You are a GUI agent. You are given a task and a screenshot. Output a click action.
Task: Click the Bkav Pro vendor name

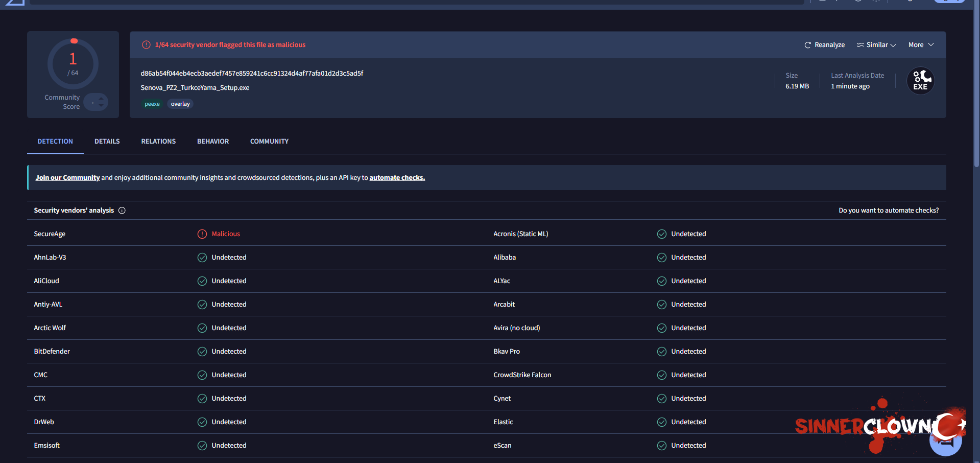(507, 352)
